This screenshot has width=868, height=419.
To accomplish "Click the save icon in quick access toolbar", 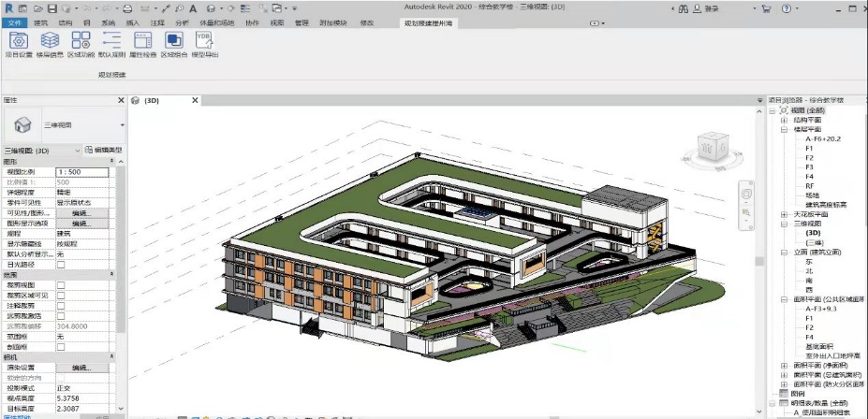I will (x=53, y=7).
